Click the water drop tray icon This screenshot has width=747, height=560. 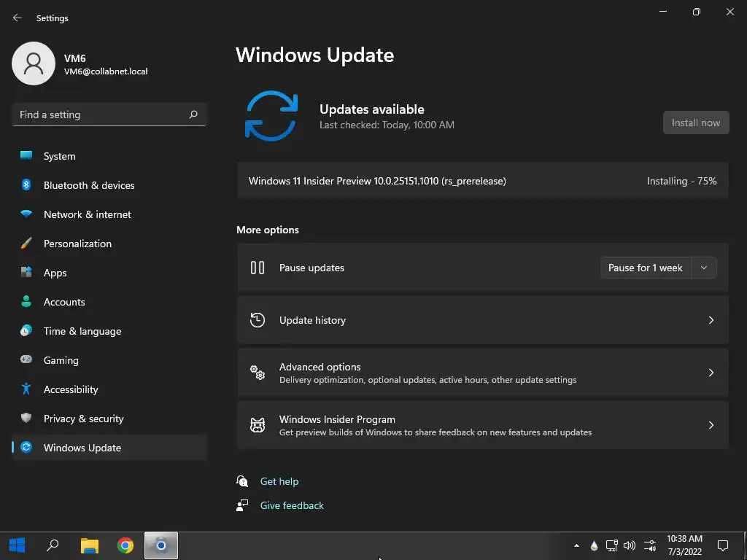594,545
